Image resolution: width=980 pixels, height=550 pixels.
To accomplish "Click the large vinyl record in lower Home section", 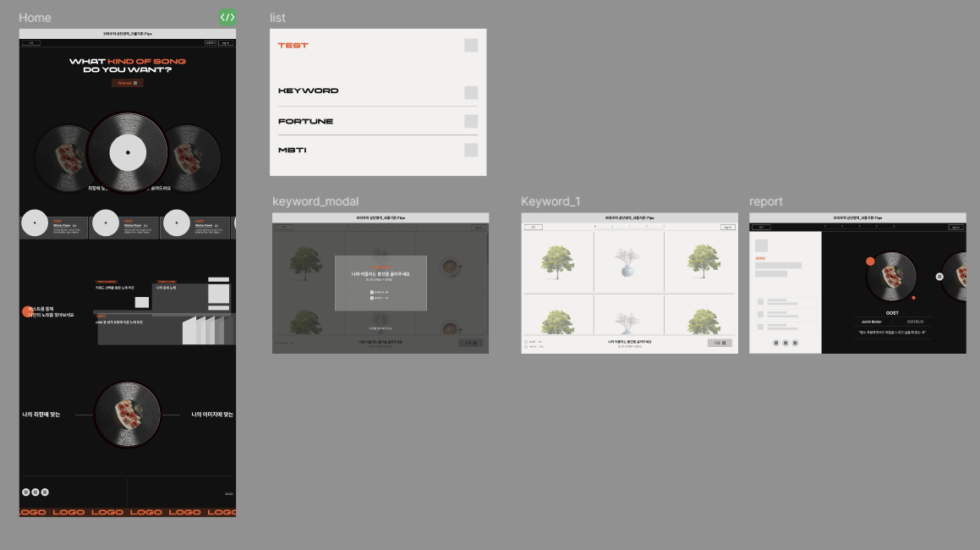I will tap(128, 415).
